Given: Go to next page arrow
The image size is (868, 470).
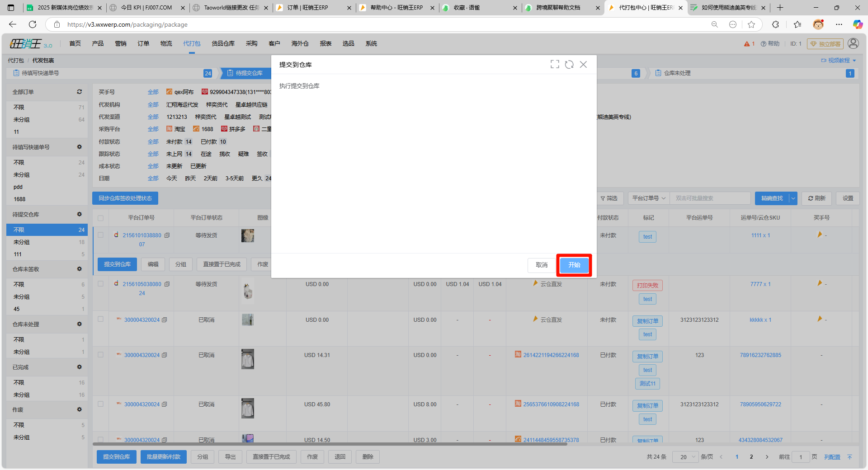Looking at the screenshot, I should click(x=767, y=457).
